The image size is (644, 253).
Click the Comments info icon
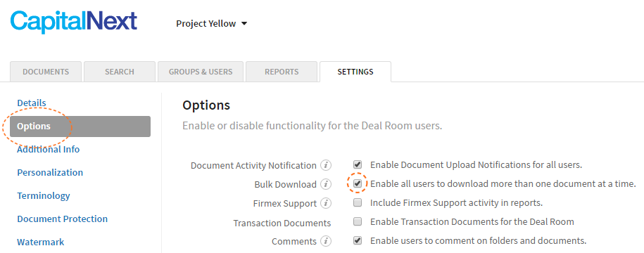click(326, 242)
